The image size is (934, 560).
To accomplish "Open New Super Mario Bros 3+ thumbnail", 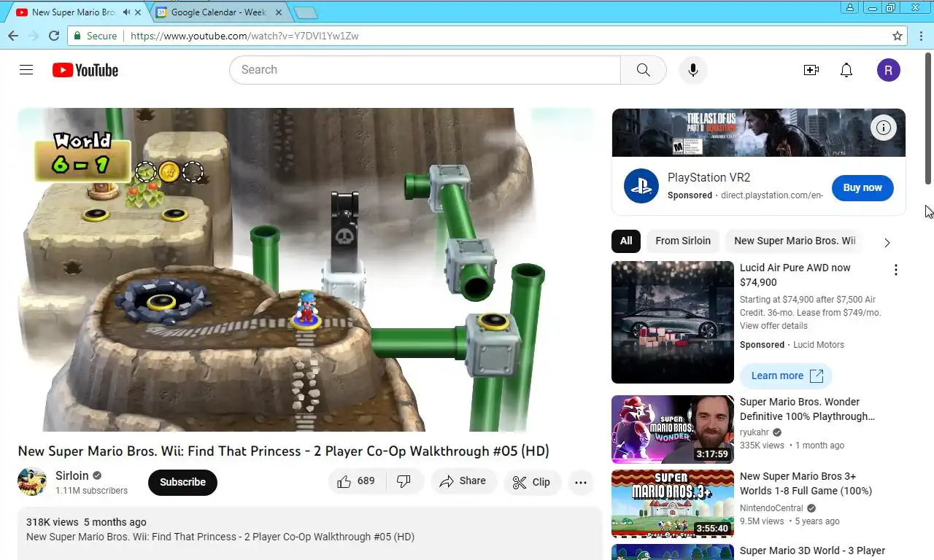I will point(673,504).
